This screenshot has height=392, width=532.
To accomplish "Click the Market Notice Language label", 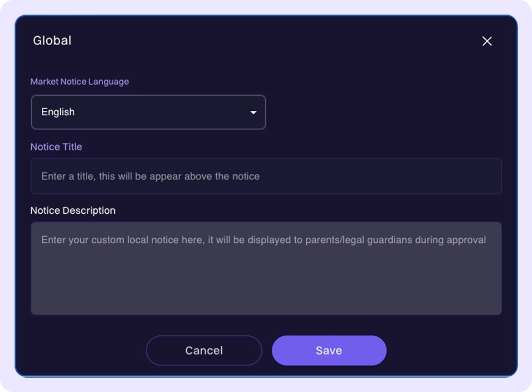I will click(80, 81).
